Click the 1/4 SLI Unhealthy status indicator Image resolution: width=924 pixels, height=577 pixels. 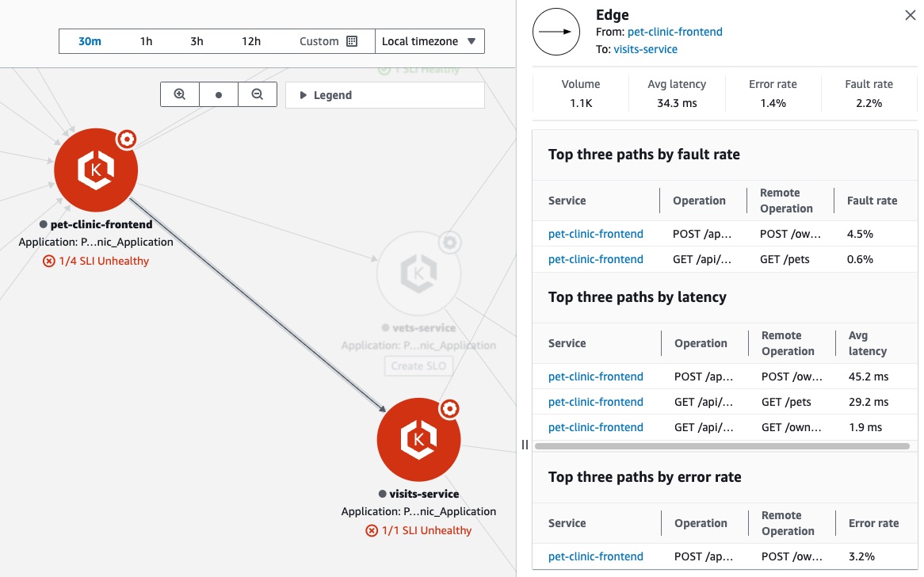click(x=96, y=260)
